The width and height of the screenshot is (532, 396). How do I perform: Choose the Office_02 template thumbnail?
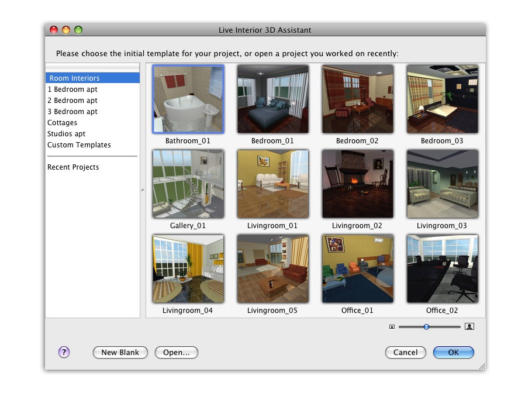pos(442,269)
